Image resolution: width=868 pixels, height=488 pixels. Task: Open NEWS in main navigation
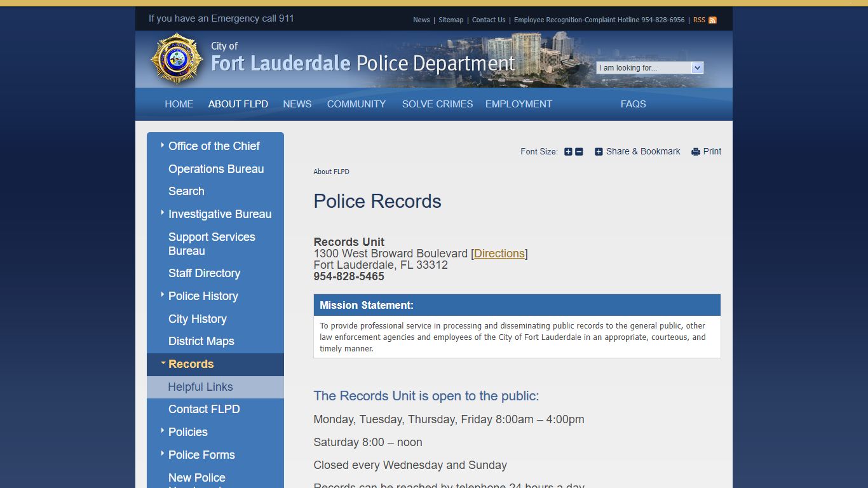tap(297, 104)
